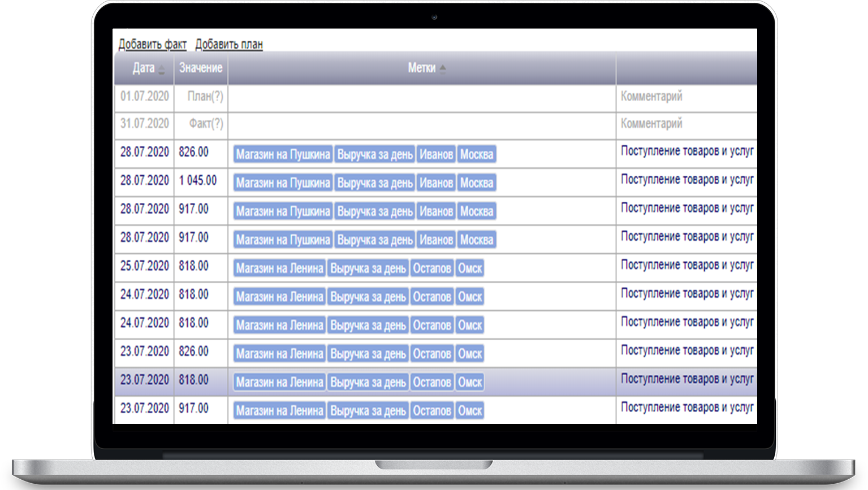
Task: Click the Комментарий field in the Факт row
Action: pos(684,124)
